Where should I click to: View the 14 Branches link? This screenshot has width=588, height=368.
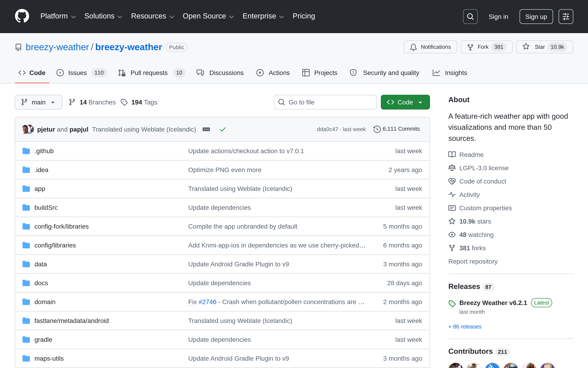coord(92,102)
